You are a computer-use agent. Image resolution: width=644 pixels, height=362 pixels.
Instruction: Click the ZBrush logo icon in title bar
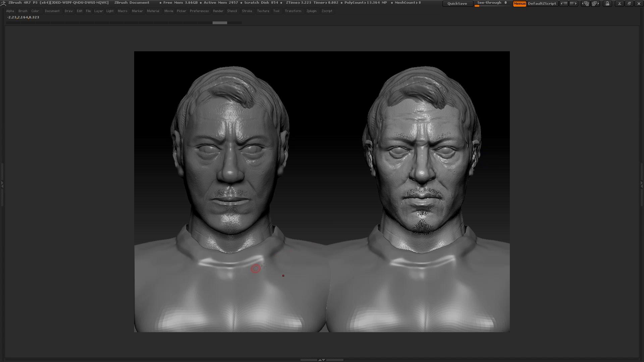click(3, 3)
